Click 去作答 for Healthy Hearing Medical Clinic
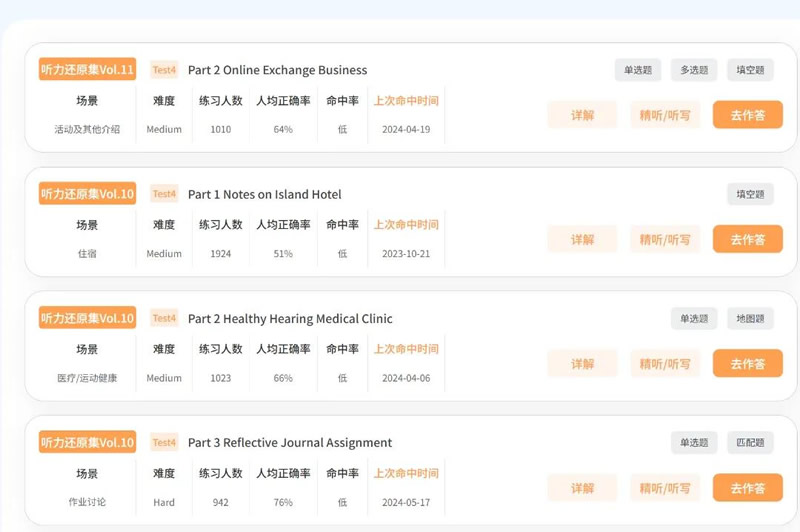This screenshot has width=800, height=532. [747, 363]
